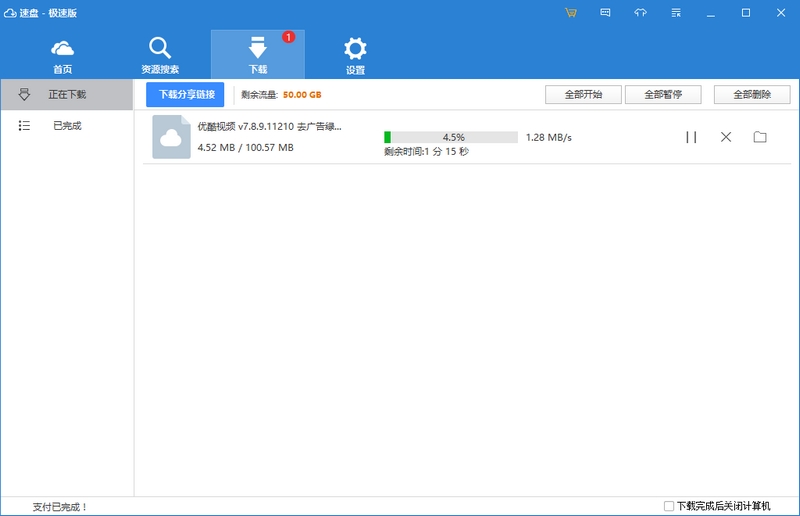Click the 4.5% download progress bar
The height and width of the screenshot is (516, 800).
click(x=451, y=137)
